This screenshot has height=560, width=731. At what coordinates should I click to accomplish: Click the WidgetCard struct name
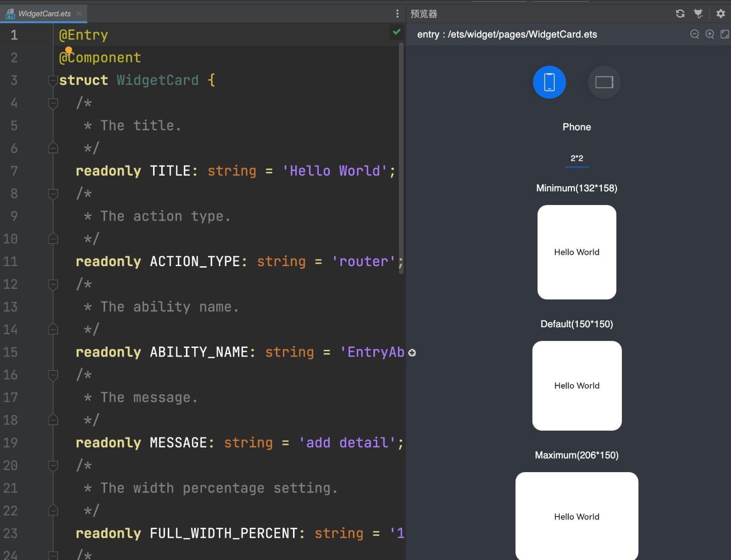158,80
